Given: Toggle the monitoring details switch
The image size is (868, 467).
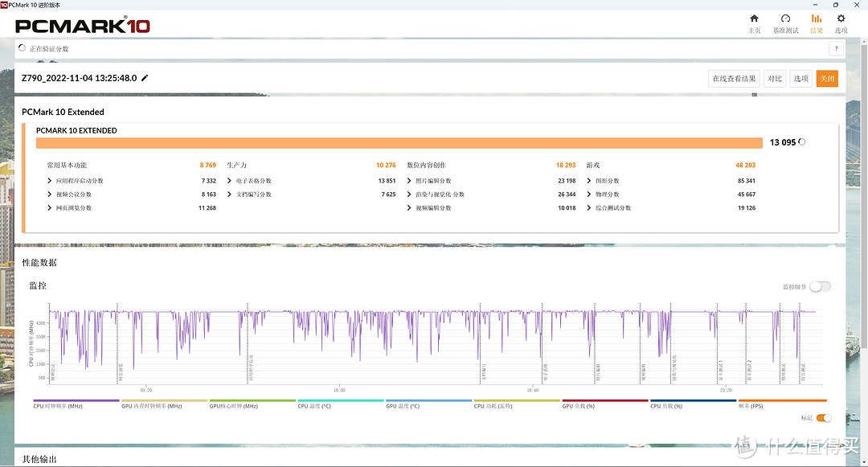Looking at the screenshot, I should (820, 287).
